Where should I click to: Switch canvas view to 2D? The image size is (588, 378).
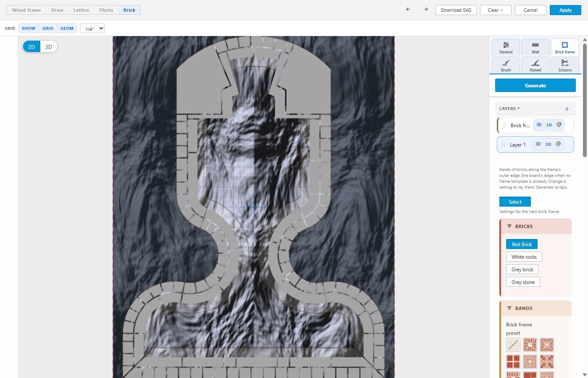coord(31,47)
